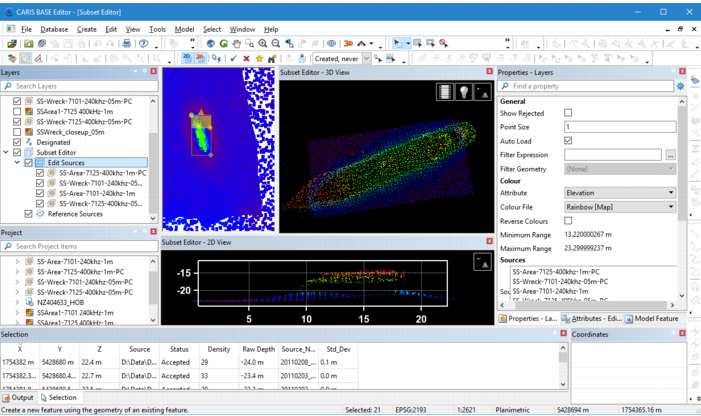Enable the Reverse Colours checkbox
The height and width of the screenshot is (416, 701).
568,221
